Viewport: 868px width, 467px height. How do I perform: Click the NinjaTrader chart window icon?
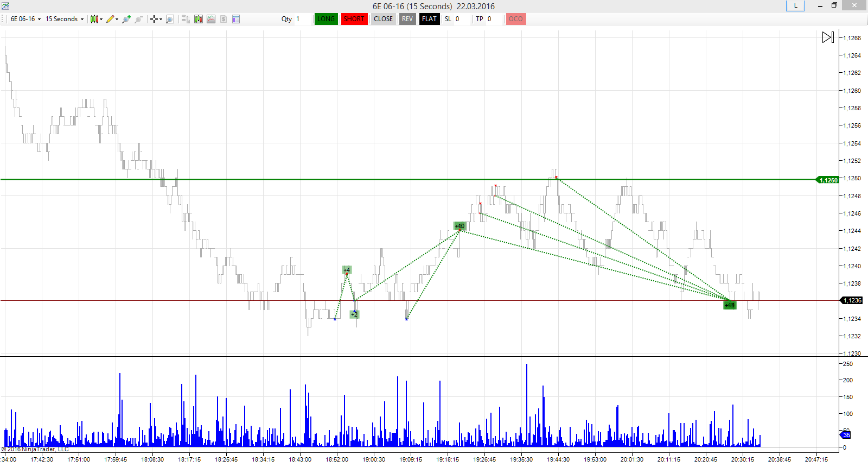(5, 6)
